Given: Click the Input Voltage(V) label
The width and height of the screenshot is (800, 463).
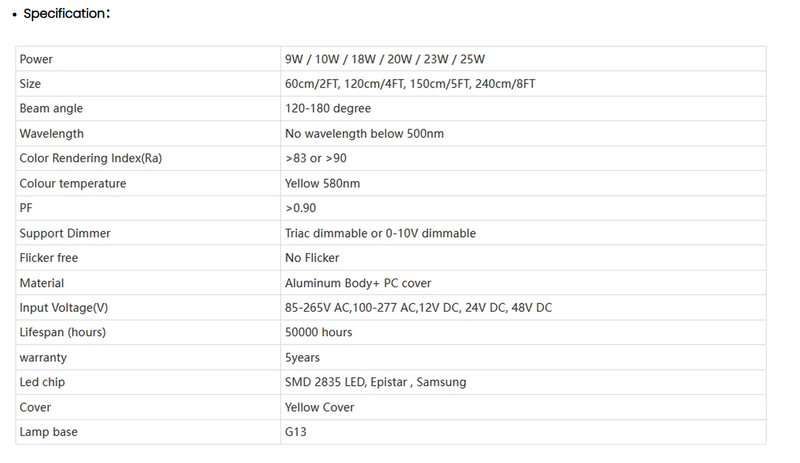Looking at the screenshot, I should point(64,308).
